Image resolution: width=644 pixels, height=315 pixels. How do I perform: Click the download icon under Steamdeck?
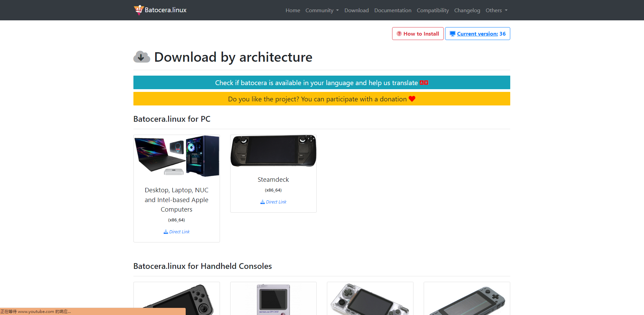click(262, 202)
